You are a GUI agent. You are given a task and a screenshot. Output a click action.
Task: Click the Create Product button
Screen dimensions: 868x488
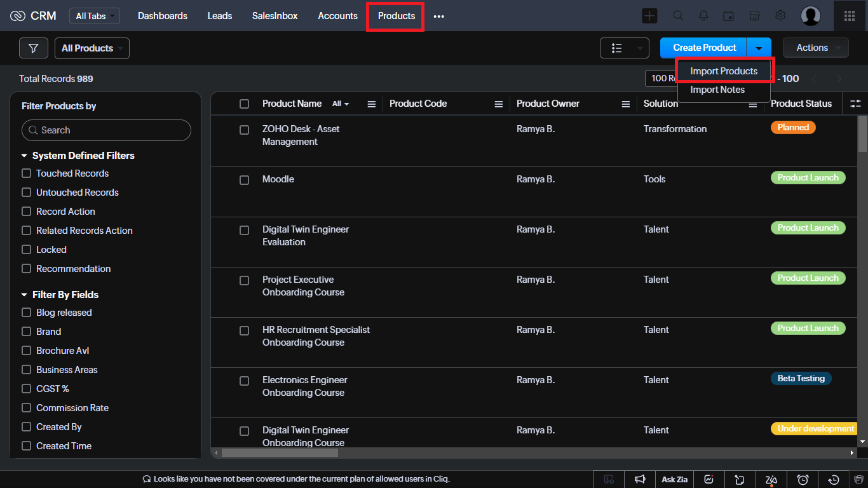point(705,48)
